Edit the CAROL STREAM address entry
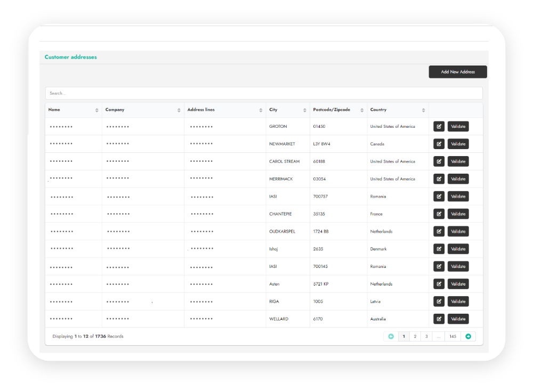Viewport: 533px width, 392px height. [x=439, y=161]
